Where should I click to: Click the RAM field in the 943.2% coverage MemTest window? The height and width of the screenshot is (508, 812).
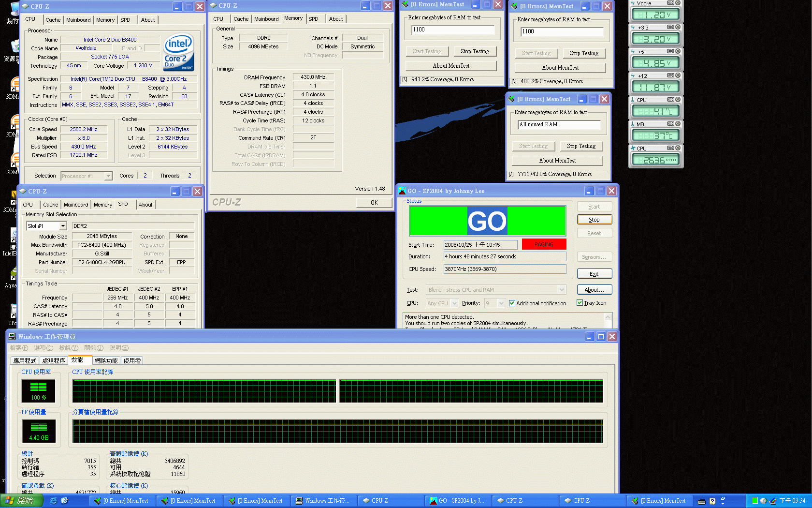pyautogui.click(x=453, y=30)
